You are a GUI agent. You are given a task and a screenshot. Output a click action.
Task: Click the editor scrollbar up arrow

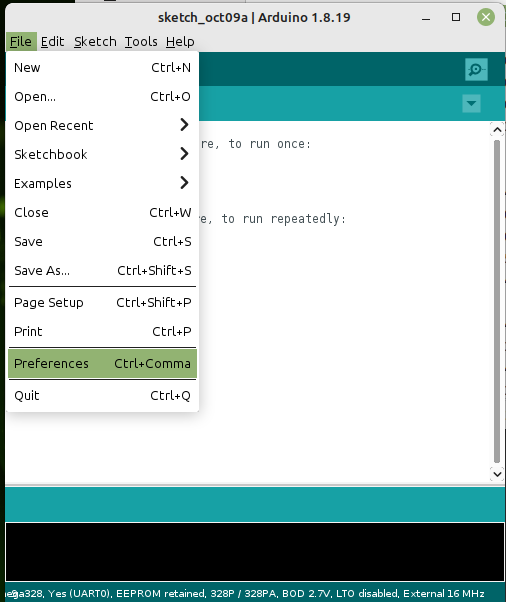(497, 130)
